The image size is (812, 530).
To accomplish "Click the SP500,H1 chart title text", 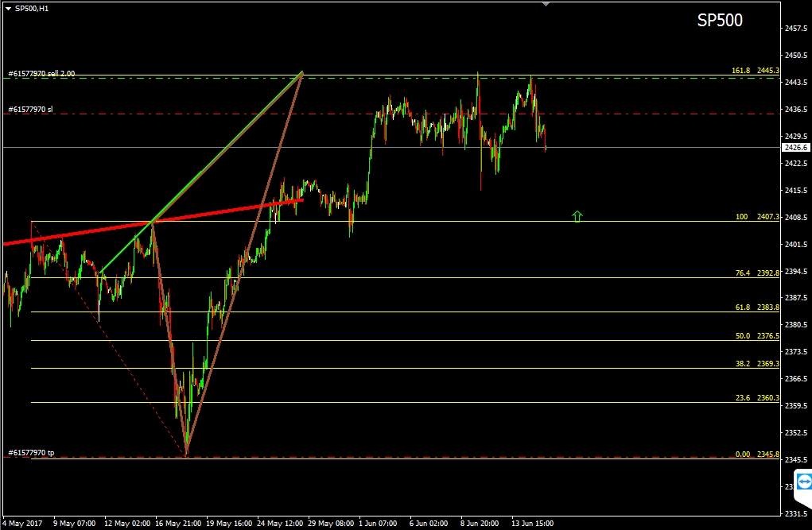I will (x=32, y=9).
